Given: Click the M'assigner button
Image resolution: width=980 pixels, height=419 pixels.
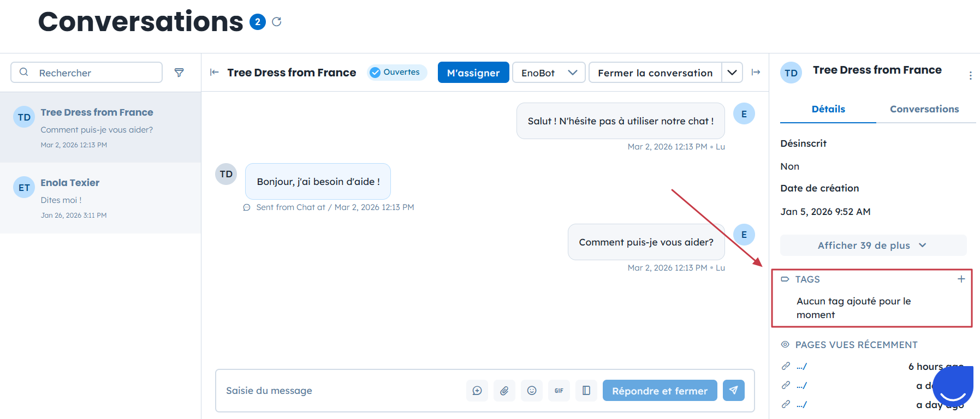Looking at the screenshot, I should coord(473,73).
